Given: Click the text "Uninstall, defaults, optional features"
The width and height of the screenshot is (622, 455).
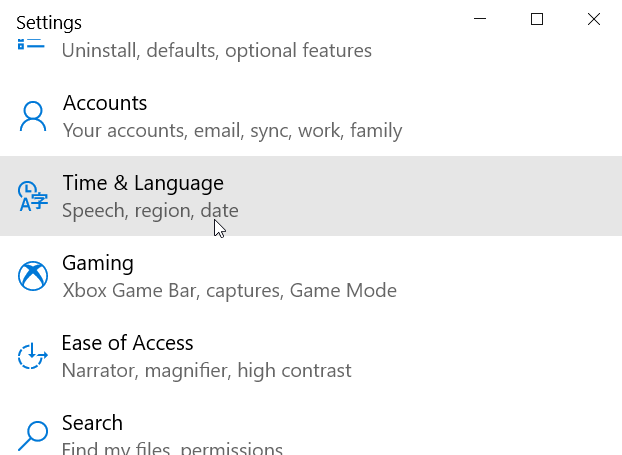Looking at the screenshot, I should click(217, 51).
